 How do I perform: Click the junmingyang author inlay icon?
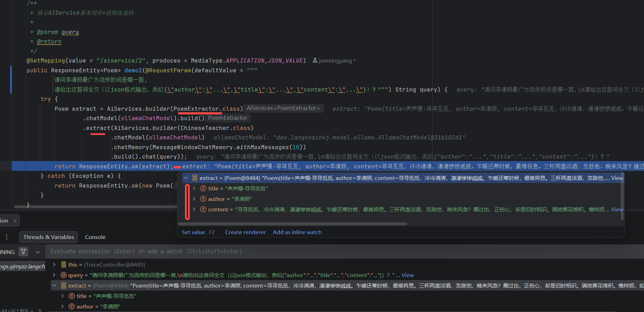click(315, 60)
